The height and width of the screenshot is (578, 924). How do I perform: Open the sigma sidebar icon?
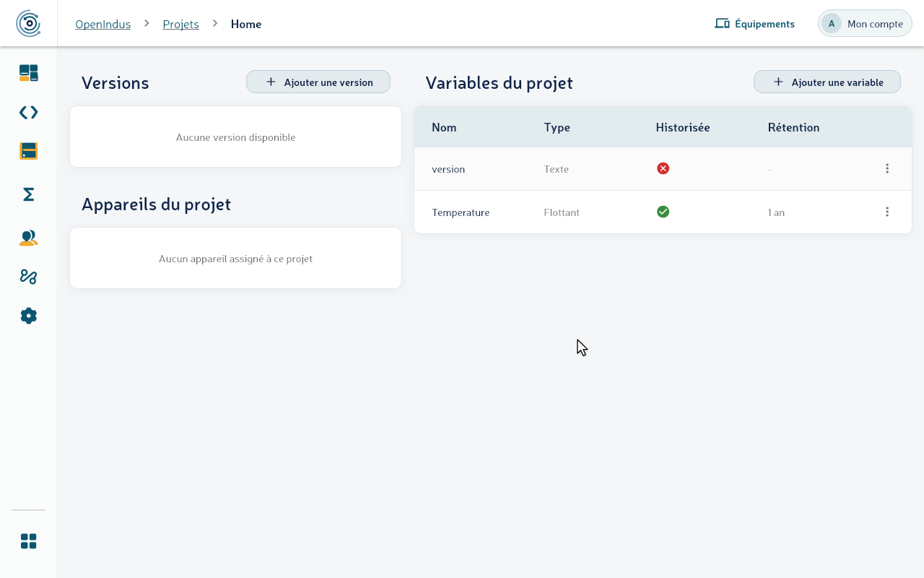28,194
